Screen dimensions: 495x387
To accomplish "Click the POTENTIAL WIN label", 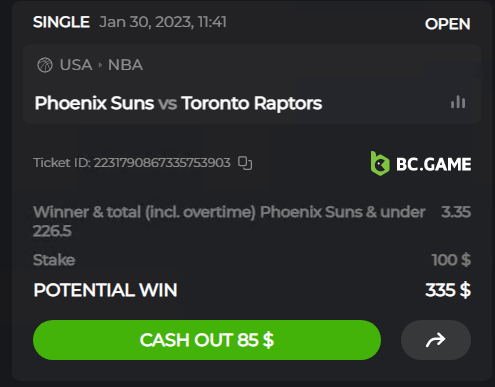I will pyautogui.click(x=105, y=290).
